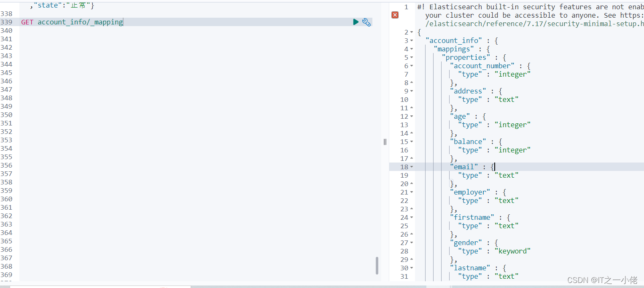Collapse the lastname object at line 30
Viewport: 644px width, 288px height.
pyautogui.click(x=411, y=268)
